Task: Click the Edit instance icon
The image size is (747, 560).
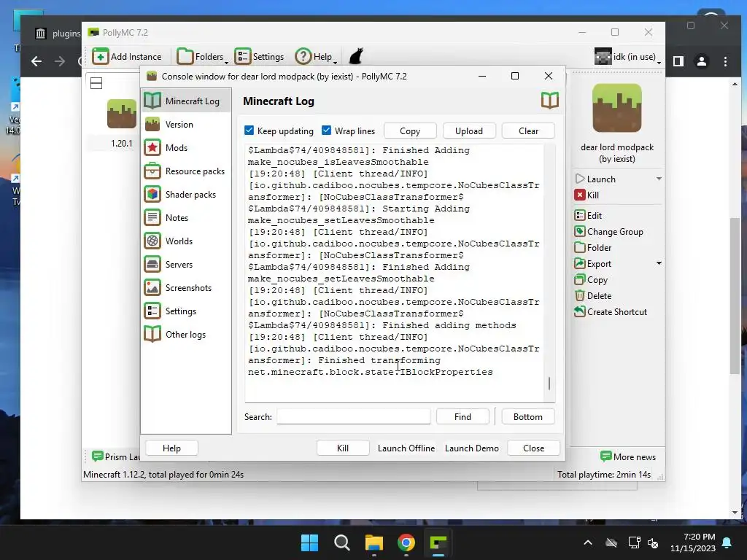Action: pyautogui.click(x=580, y=215)
